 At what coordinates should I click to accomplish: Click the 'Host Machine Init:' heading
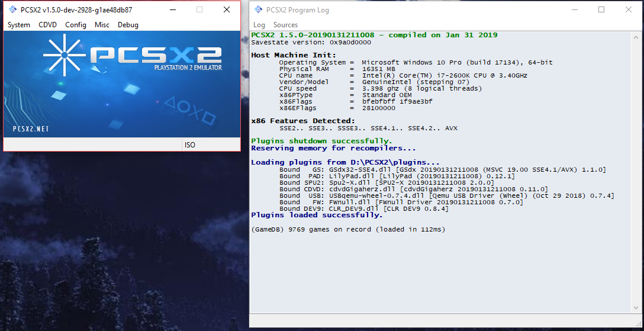pos(294,55)
